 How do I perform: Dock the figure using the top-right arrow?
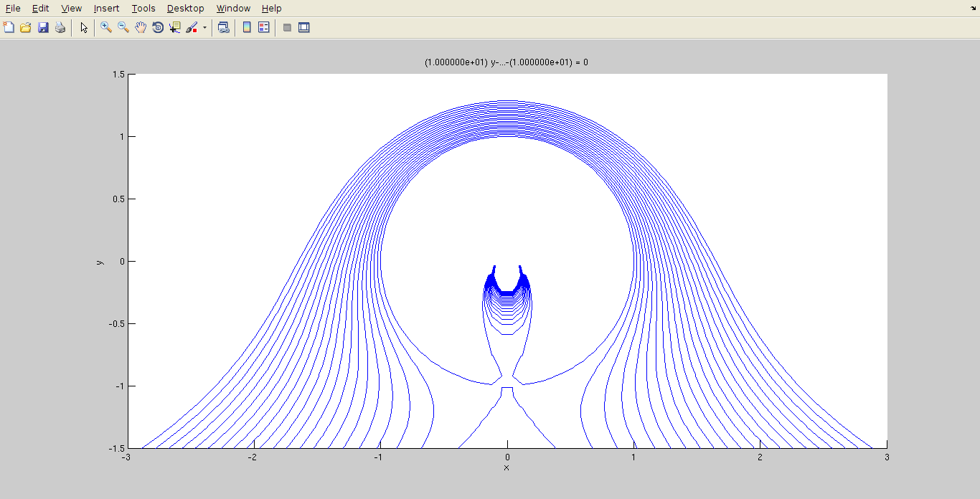[972, 6]
